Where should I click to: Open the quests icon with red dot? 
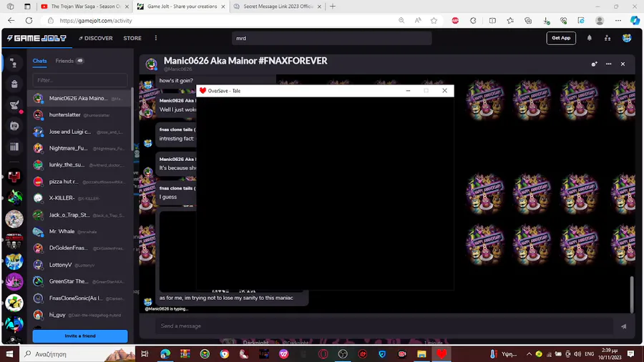point(14,105)
